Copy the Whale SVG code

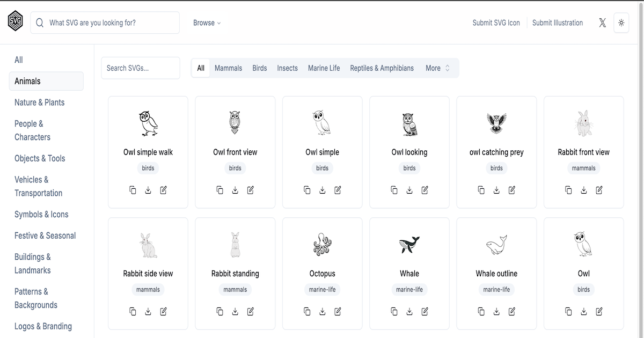tap(394, 311)
